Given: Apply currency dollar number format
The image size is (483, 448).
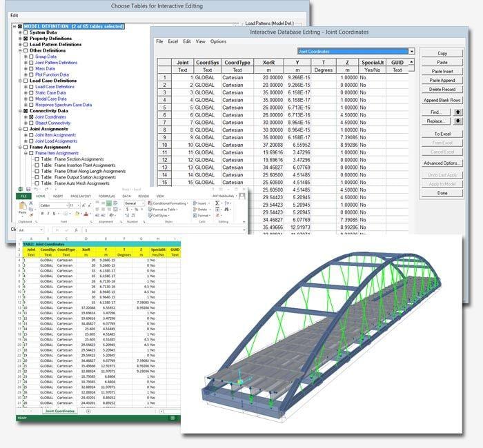Looking at the screenshot, I should pyautogui.click(x=127, y=210).
